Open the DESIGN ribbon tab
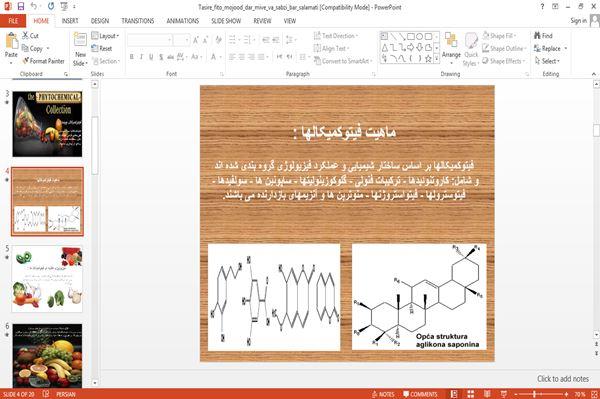This screenshot has height=399, width=600. [x=100, y=21]
